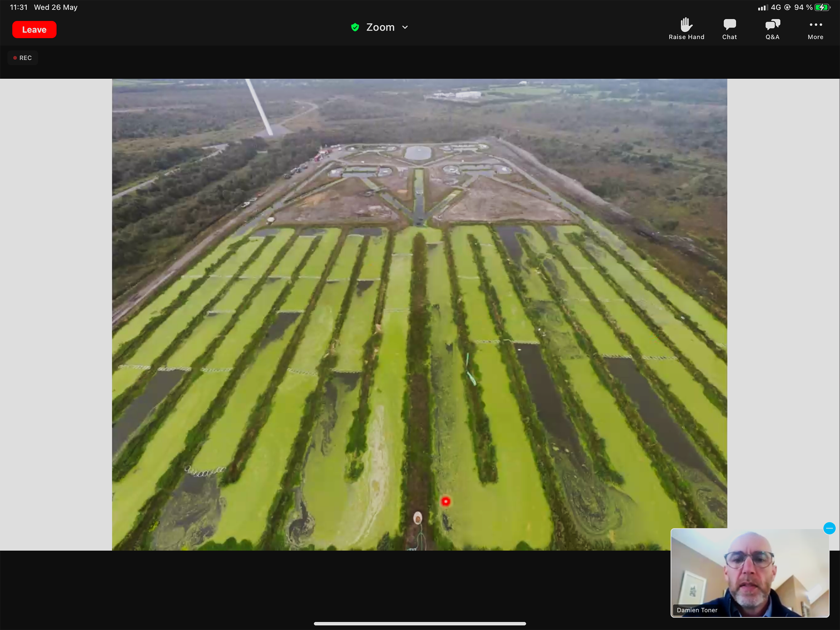Click the green security shield icon
The width and height of the screenshot is (840, 630).
point(355,27)
